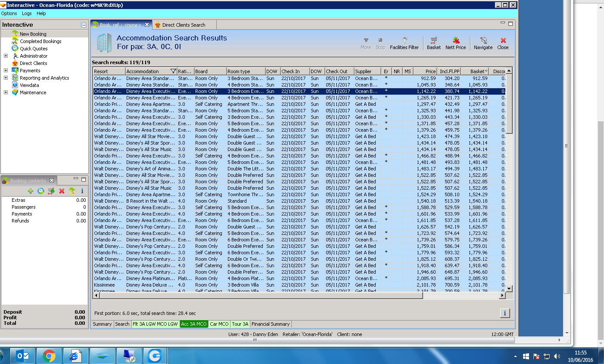The width and height of the screenshot is (604, 364).
Task: Click the info button below the results
Action: [505, 313]
